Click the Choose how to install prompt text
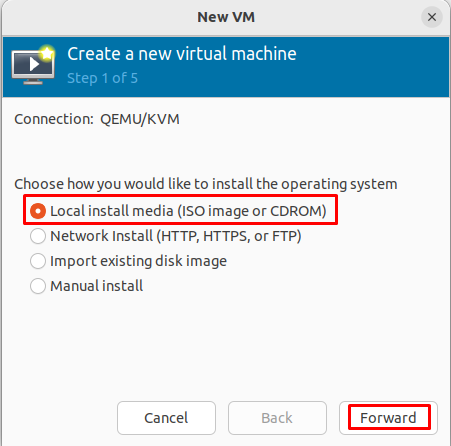This screenshot has width=451, height=446. click(206, 184)
